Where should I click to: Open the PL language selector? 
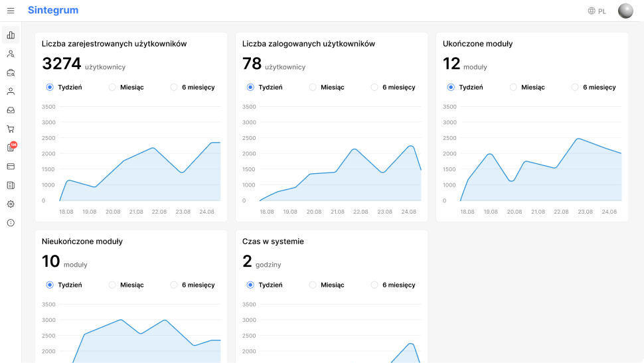tap(597, 11)
